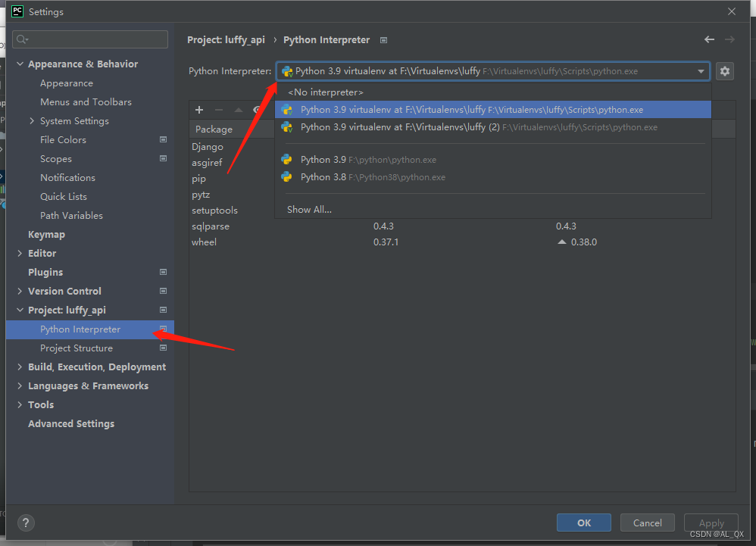The width and height of the screenshot is (756, 546).
Task: Click the File Colors project-scope icon
Action: 164,139
